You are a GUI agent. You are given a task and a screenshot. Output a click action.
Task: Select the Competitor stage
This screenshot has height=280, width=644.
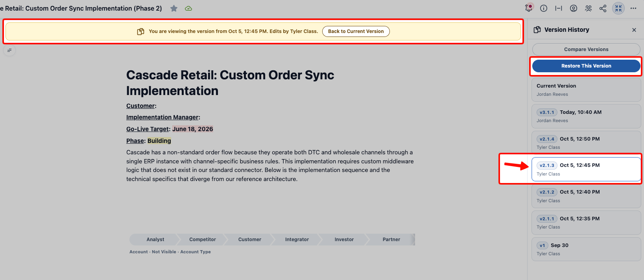point(202,240)
